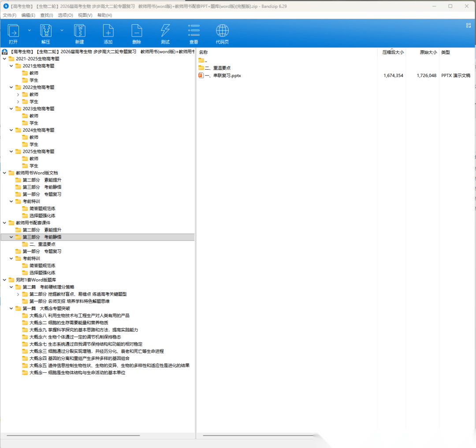Click the 代码页 (Code page) globe icon

pyautogui.click(x=222, y=31)
